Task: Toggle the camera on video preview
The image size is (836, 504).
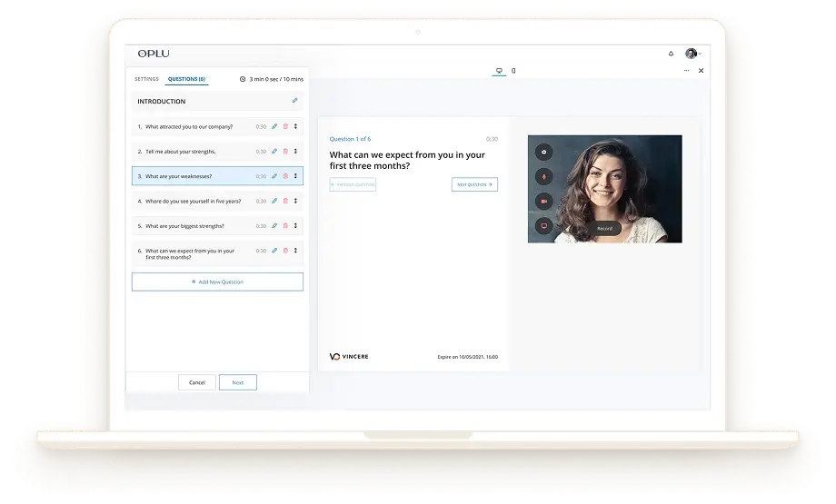Action: (544, 201)
